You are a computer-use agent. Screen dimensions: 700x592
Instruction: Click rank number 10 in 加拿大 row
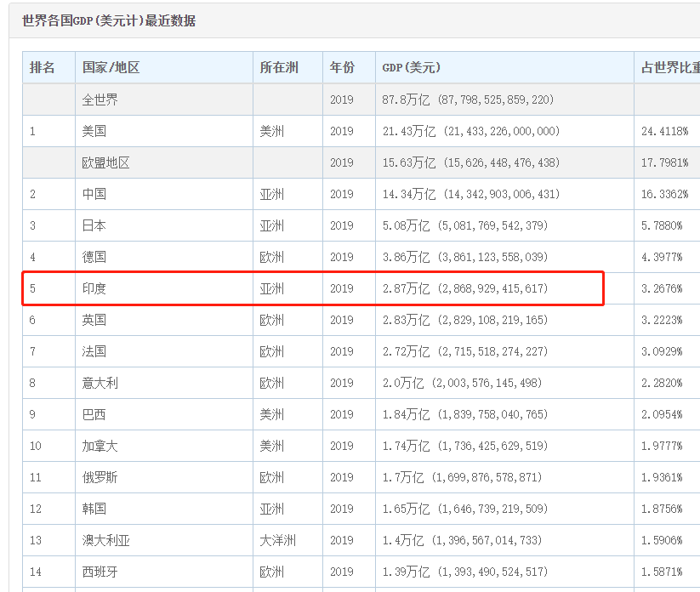tap(35, 446)
